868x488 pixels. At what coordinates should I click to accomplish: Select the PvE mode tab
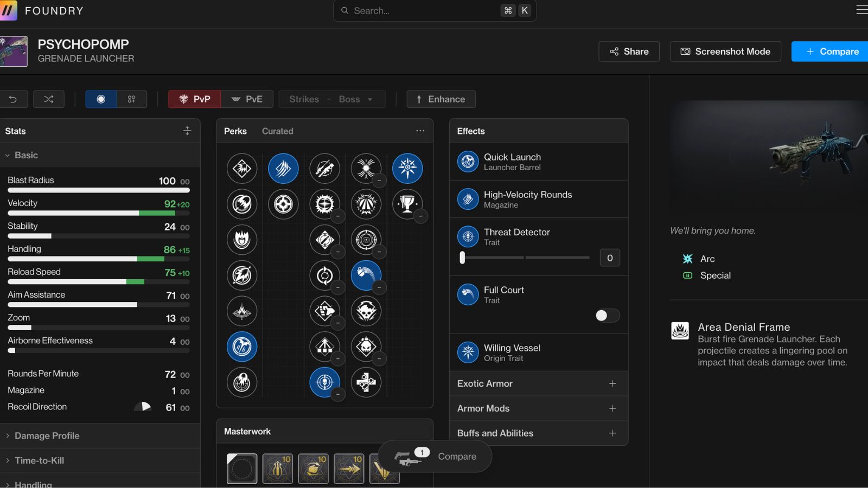pos(247,99)
